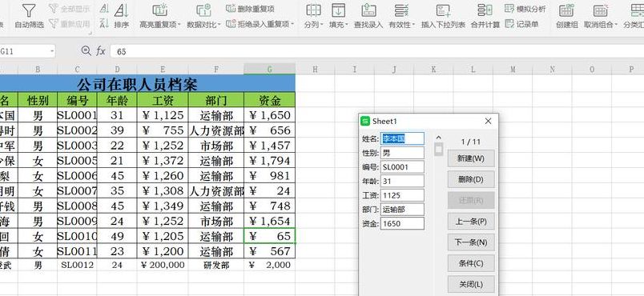Click the 资金 header cell
The width and height of the screenshot is (644, 296).
point(269,100)
